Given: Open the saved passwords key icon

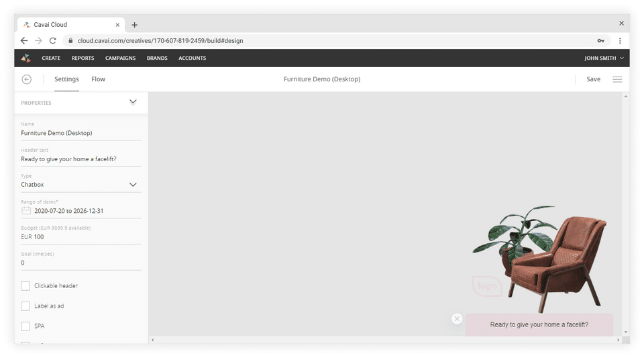Looking at the screenshot, I should click(x=600, y=41).
